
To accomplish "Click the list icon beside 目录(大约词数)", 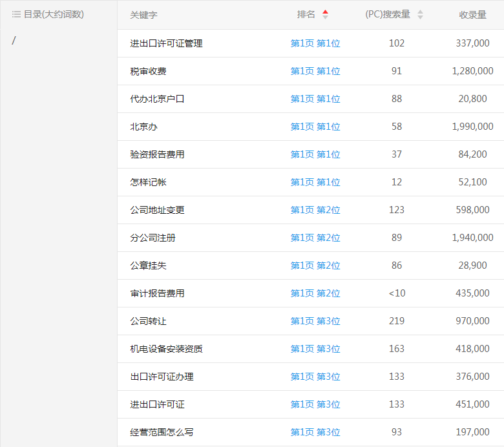I will tap(16, 14).
